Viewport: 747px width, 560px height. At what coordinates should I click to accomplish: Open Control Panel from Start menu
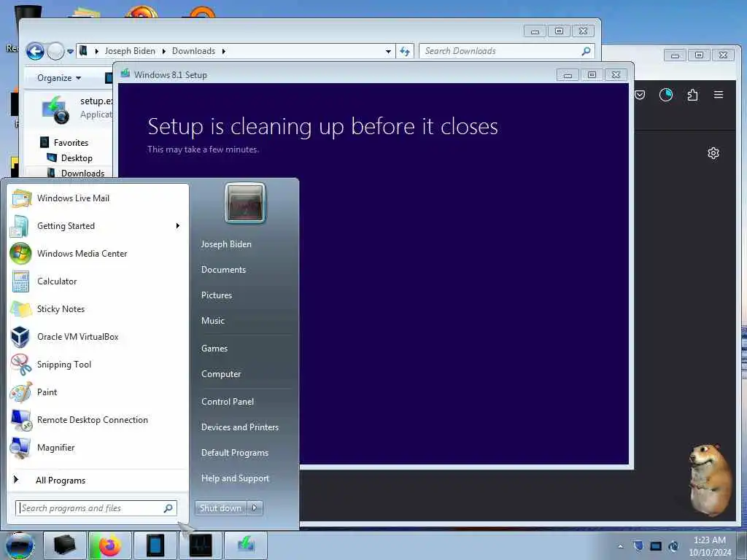coord(228,402)
